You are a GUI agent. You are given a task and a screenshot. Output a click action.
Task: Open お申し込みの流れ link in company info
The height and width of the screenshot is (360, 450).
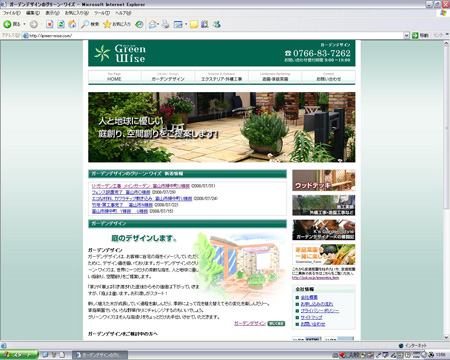click(x=317, y=304)
